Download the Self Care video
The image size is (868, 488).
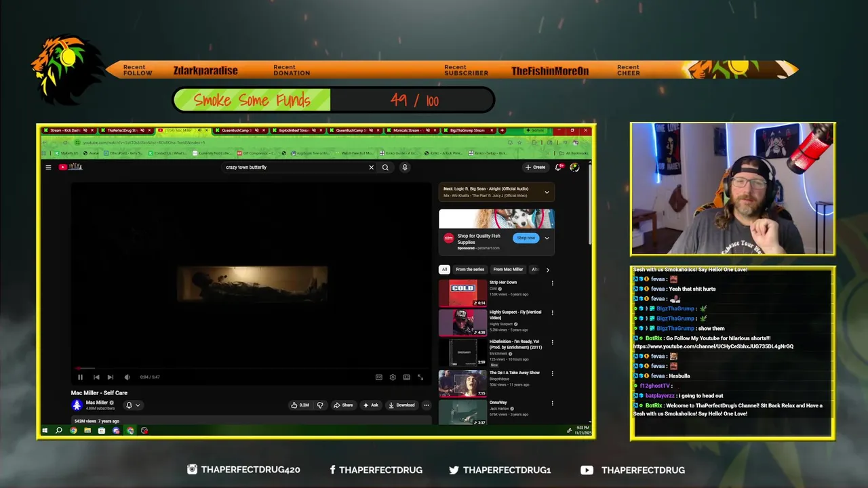(x=401, y=405)
